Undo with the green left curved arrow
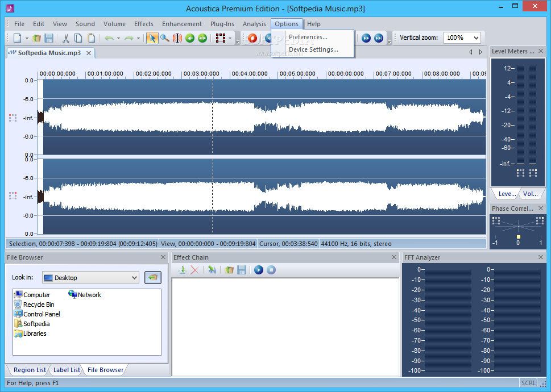This screenshot has width=551, height=392. (109, 38)
